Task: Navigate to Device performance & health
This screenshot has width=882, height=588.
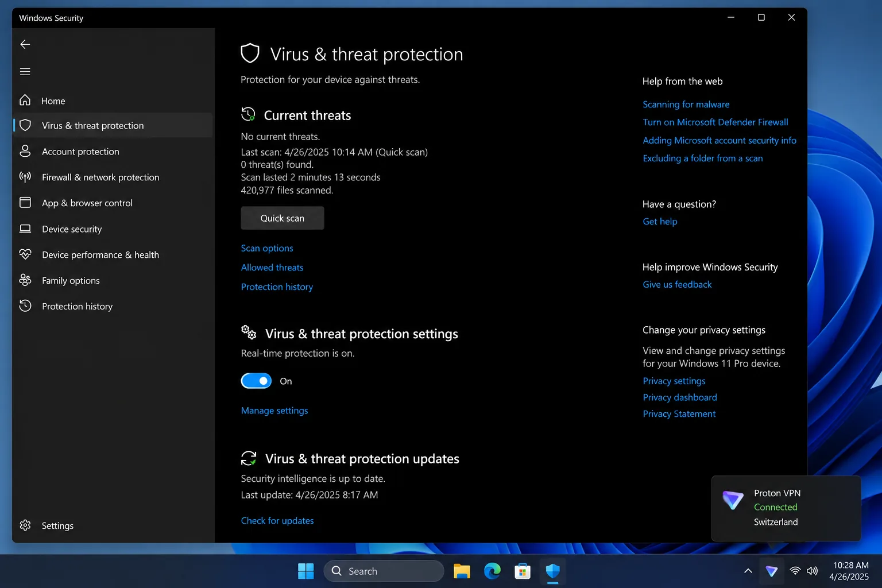Action: pyautogui.click(x=113, y=254)
